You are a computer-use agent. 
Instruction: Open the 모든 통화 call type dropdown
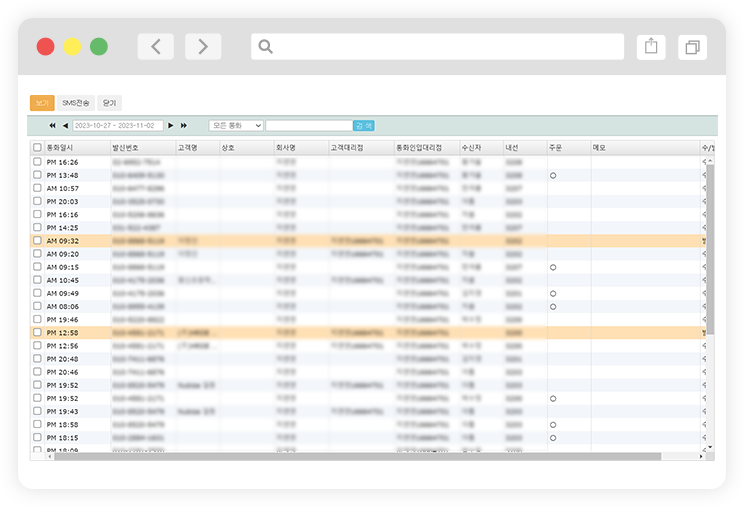point(236,126)
